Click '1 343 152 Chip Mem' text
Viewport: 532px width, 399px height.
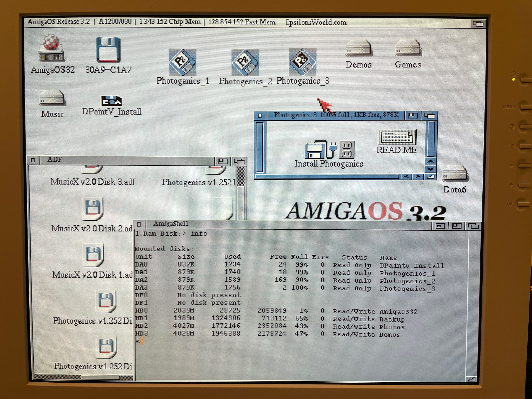[x=170, y=22]
